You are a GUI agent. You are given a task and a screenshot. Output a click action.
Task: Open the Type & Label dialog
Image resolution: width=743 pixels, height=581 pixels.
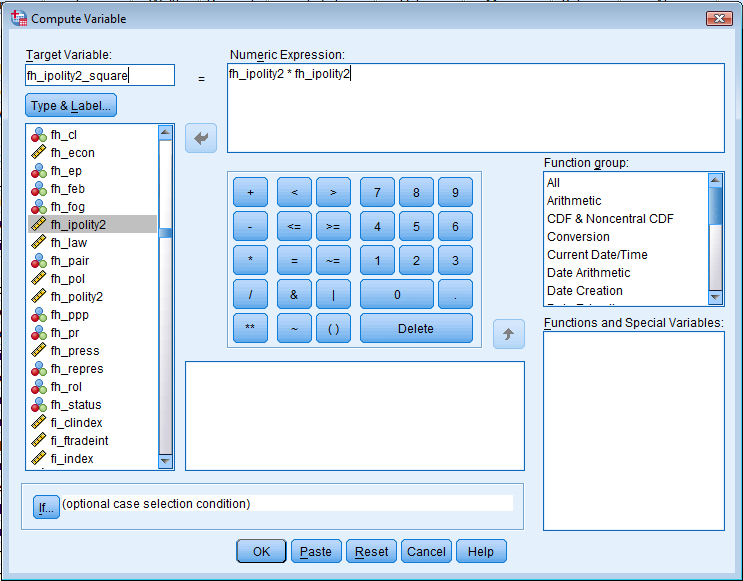pos(71,105)
